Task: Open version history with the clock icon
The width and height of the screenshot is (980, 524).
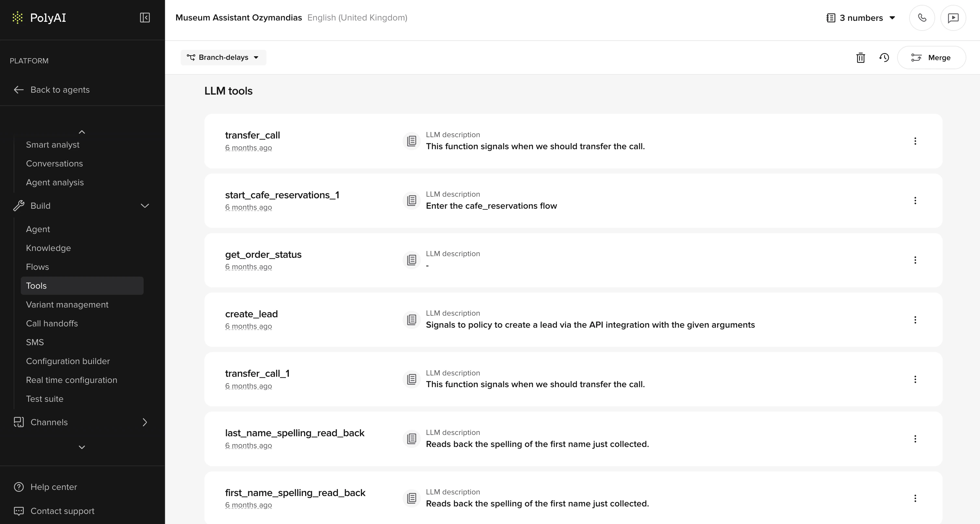Action: point(884,58)
